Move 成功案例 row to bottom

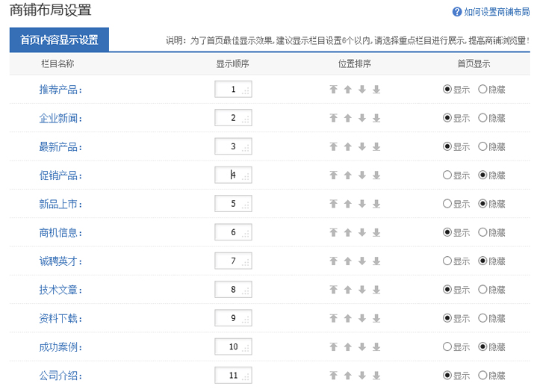[376, 347]
